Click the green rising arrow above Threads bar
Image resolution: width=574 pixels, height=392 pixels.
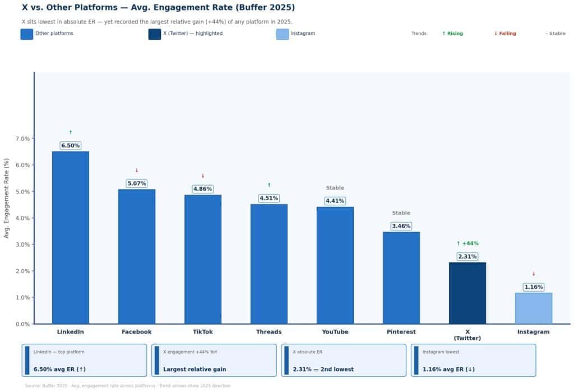269,185
